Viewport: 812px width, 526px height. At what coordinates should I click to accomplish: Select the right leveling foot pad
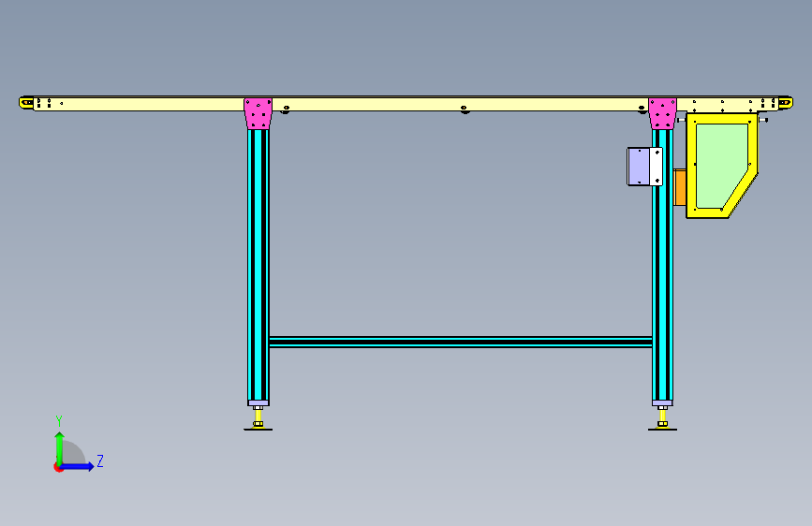pyautogui.click(x=662, y=428)
